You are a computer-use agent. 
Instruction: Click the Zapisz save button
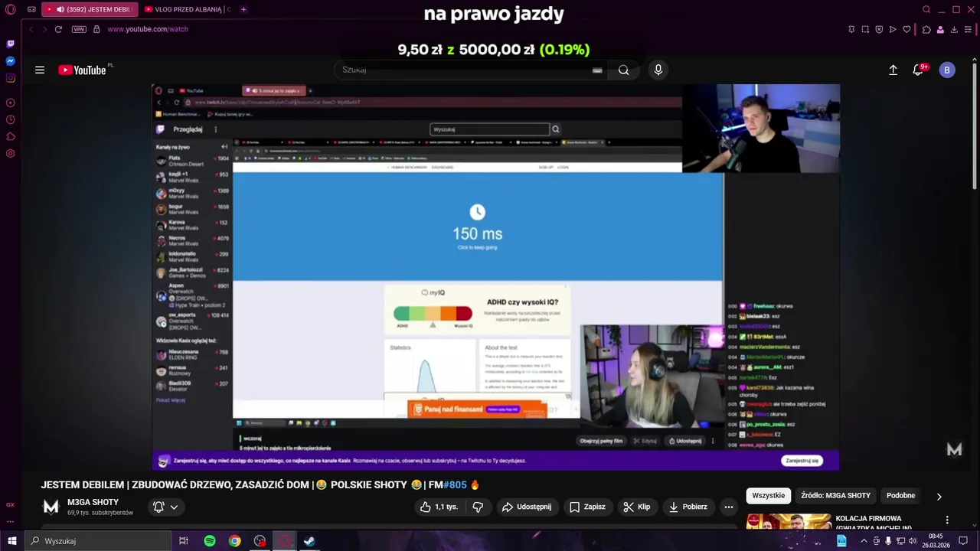pyautogui.click(x=587, y=507)
